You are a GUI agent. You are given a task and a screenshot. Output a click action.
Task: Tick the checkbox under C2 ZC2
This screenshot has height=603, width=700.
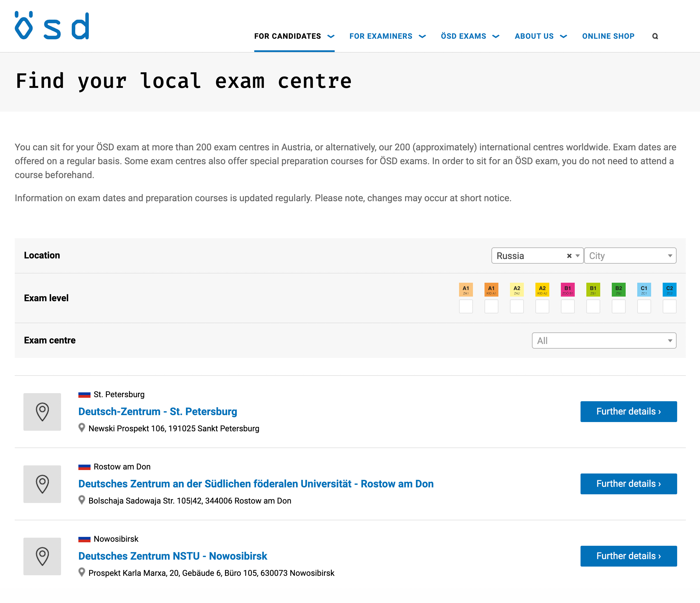tap(670, 306)
